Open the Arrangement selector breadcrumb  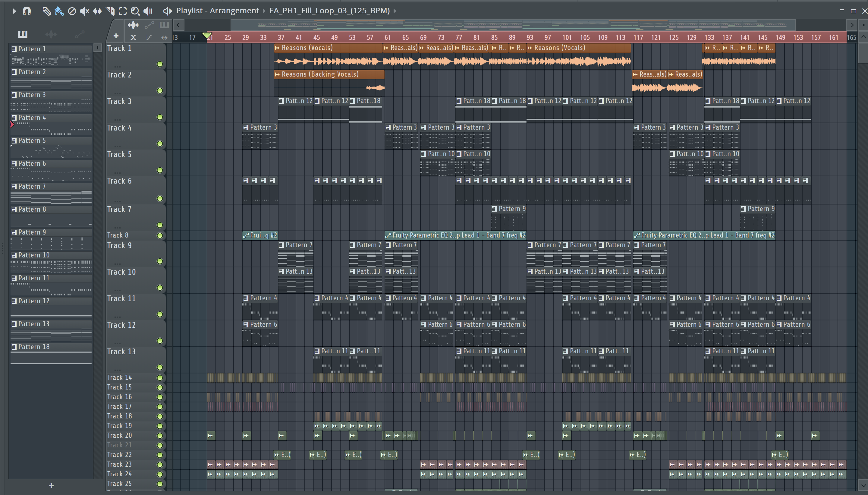[x=234, y=11]
